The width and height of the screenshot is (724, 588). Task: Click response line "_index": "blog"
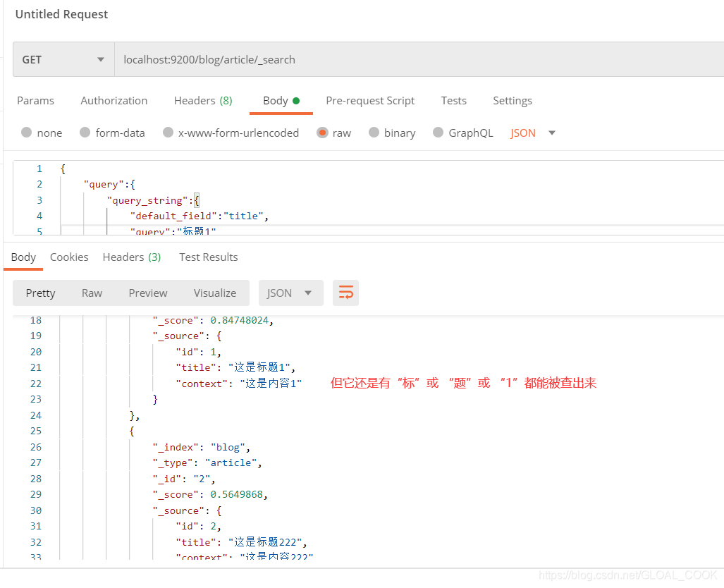[x=202, y=447]
